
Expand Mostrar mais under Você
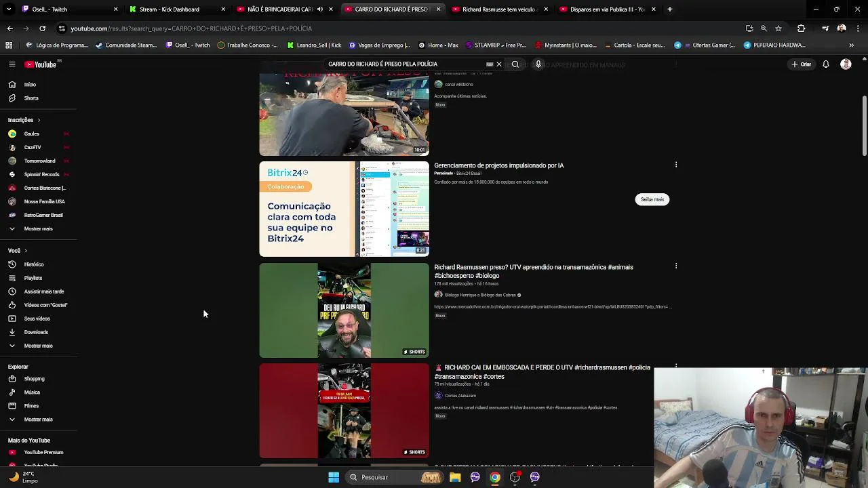[38, 346]
